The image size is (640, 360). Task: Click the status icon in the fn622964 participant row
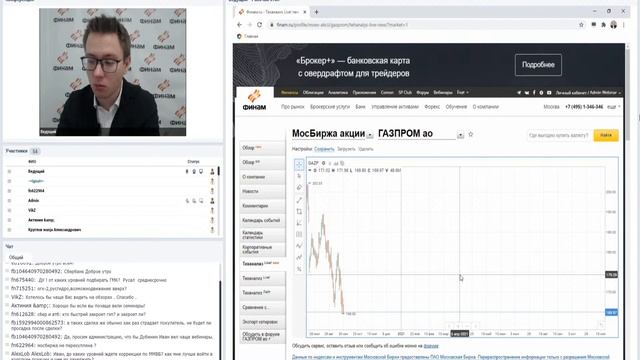(212, 191)
